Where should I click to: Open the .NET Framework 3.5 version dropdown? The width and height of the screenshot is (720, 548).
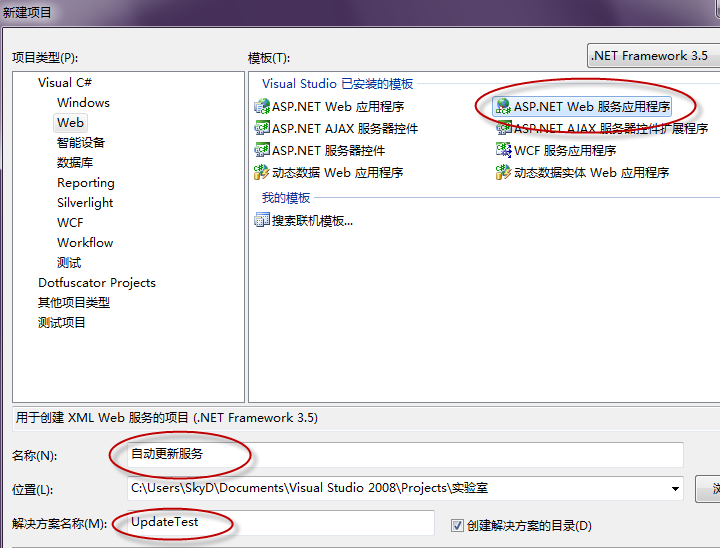click(653, 56)
